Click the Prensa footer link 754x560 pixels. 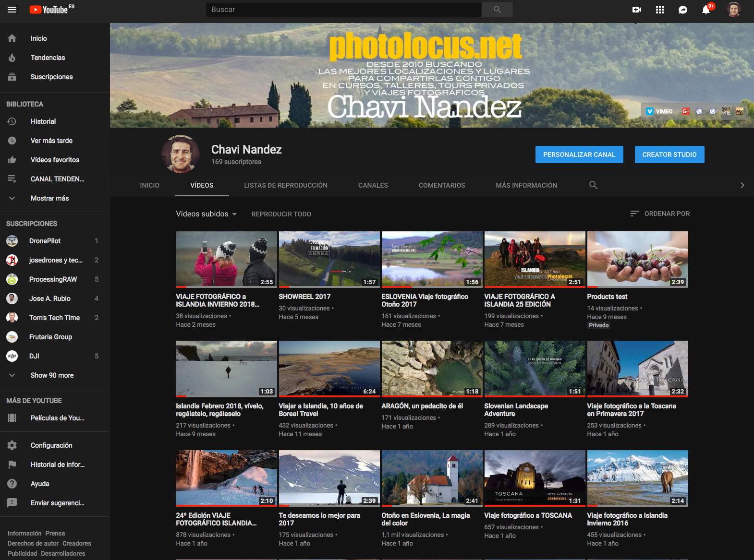tap(55, 533)
